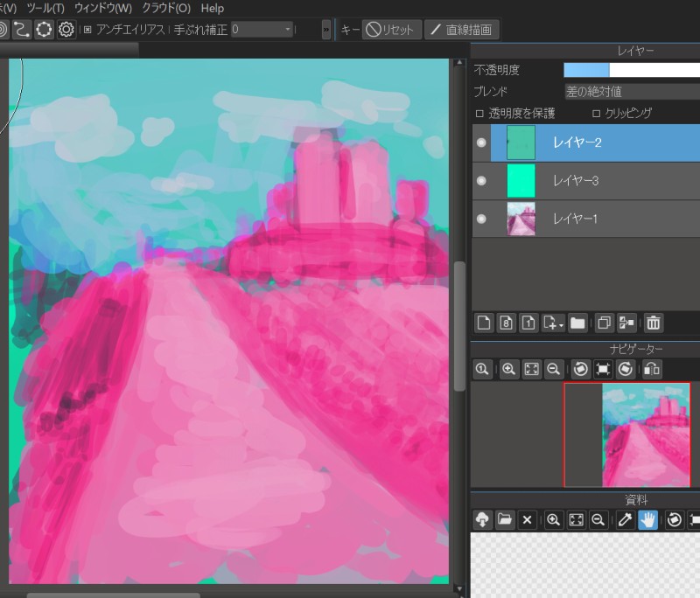Open the 手ぶれ補正 value dropdown
This screenshot has height=598, width=700.
262,30
